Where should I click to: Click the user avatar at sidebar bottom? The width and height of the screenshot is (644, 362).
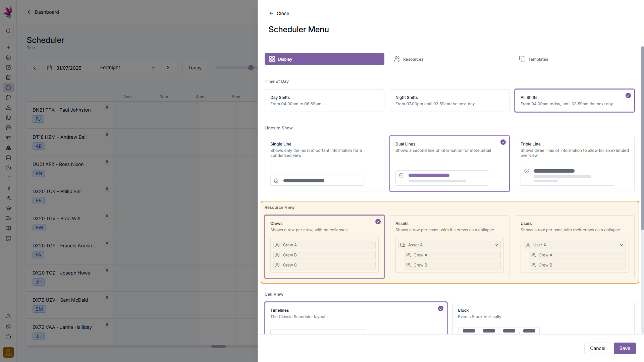8,352
